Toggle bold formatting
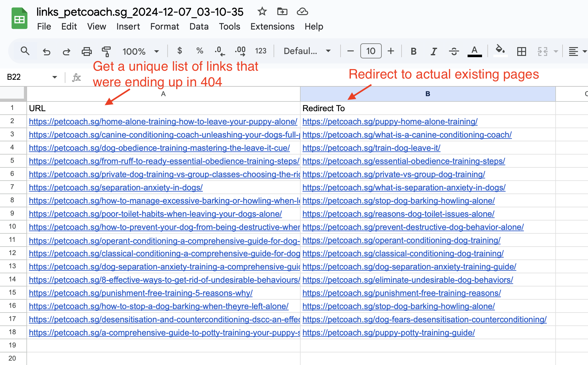 click(x=413, y=51)
